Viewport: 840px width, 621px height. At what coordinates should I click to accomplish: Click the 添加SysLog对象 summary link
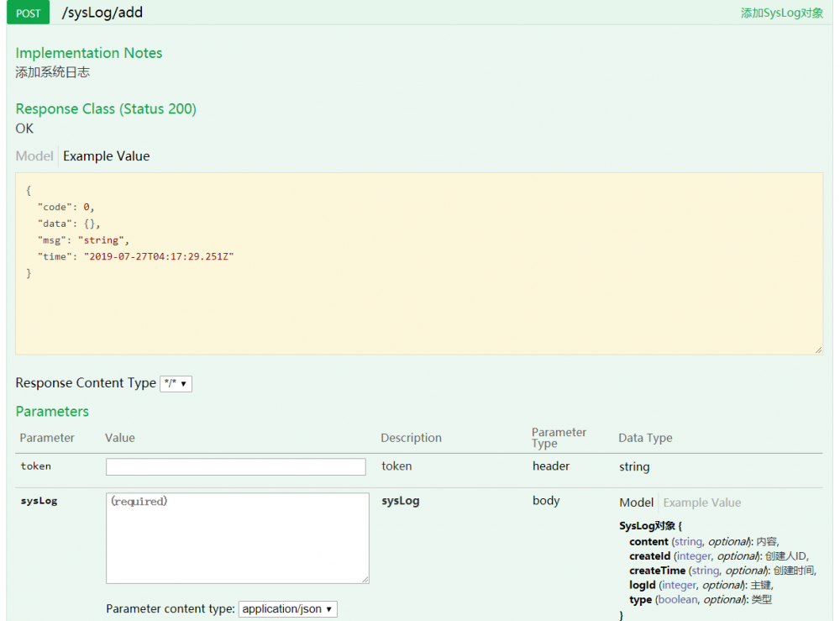pos(781,13)
